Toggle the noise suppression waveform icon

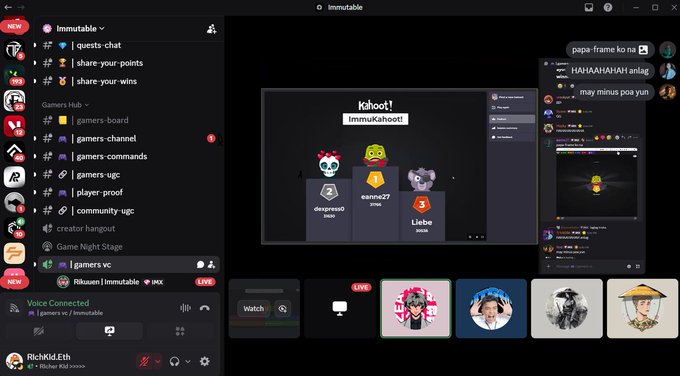pos(185,308)
